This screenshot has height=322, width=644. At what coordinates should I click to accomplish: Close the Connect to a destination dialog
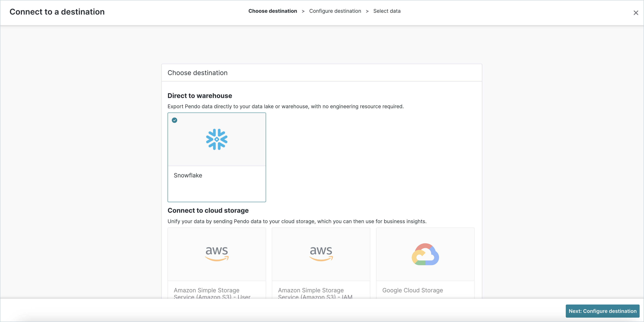coord(636,13)
